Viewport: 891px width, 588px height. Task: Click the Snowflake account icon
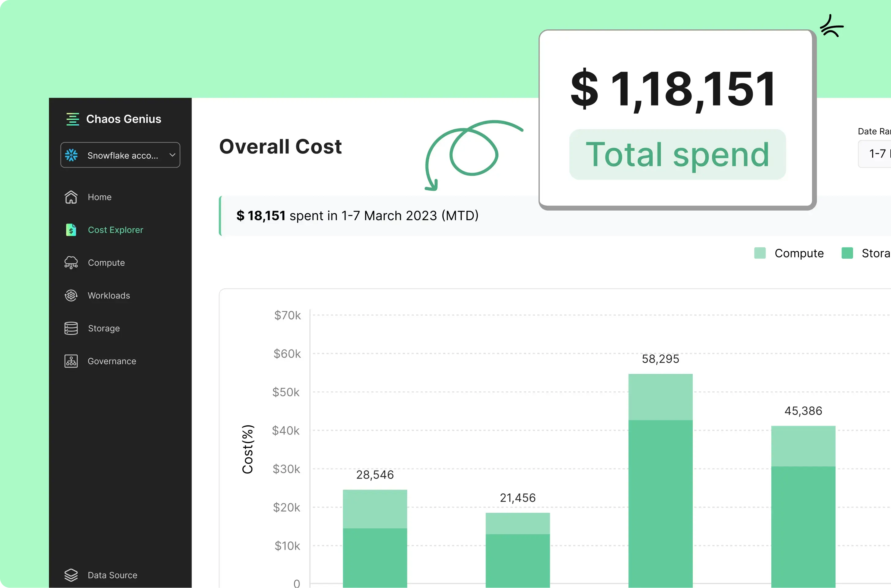[x=71, y=155]
